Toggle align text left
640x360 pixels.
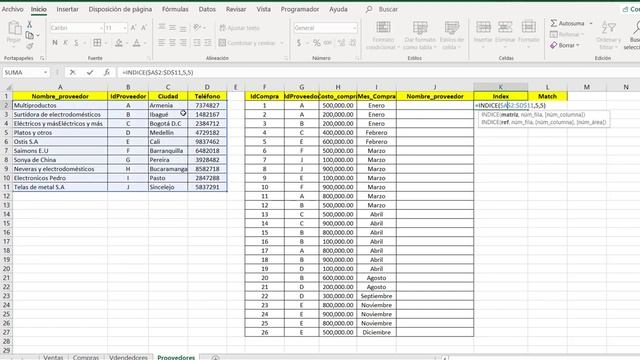162,42
